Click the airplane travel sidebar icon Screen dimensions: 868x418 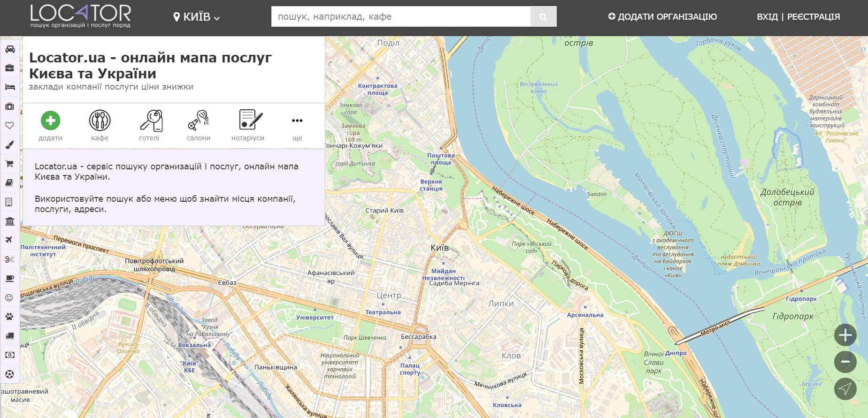pos(9,240)
